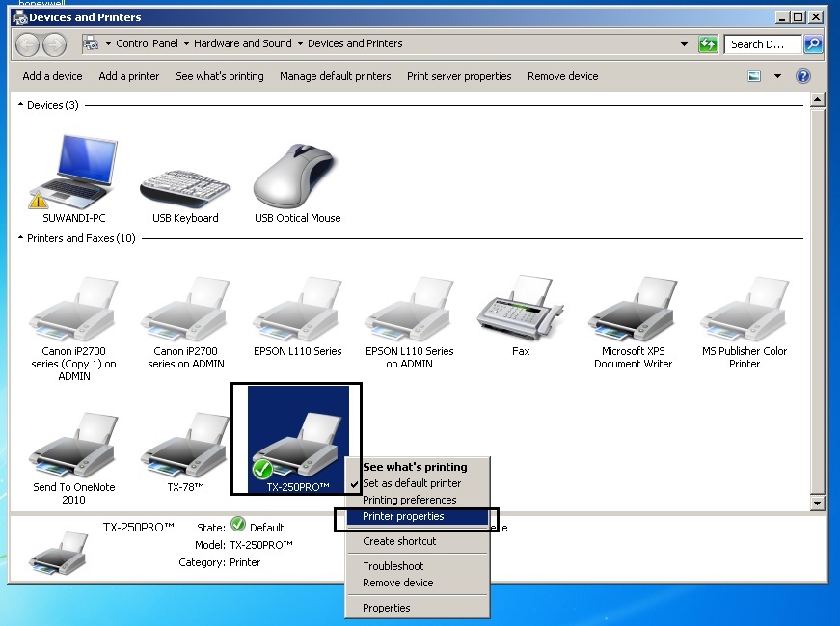Screen dimensions: 840x626
Task: Click the Microsoft XPS Document Writer printer
Action: [x=633, y=309]
